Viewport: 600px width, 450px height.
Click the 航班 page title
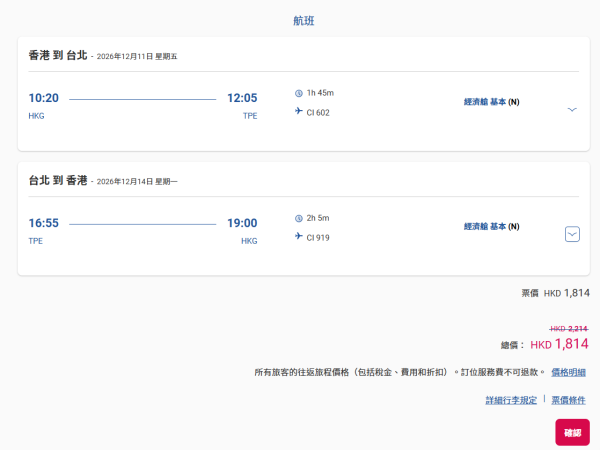pyautogui.click(x=304, y=21)
